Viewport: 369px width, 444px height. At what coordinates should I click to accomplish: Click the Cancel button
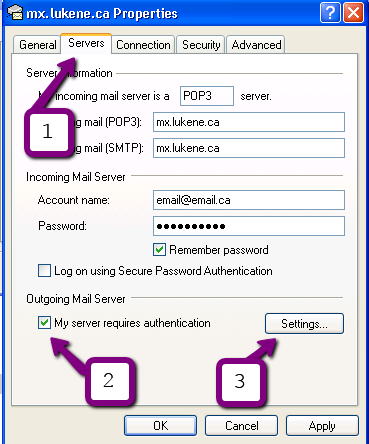coord(241,425)
